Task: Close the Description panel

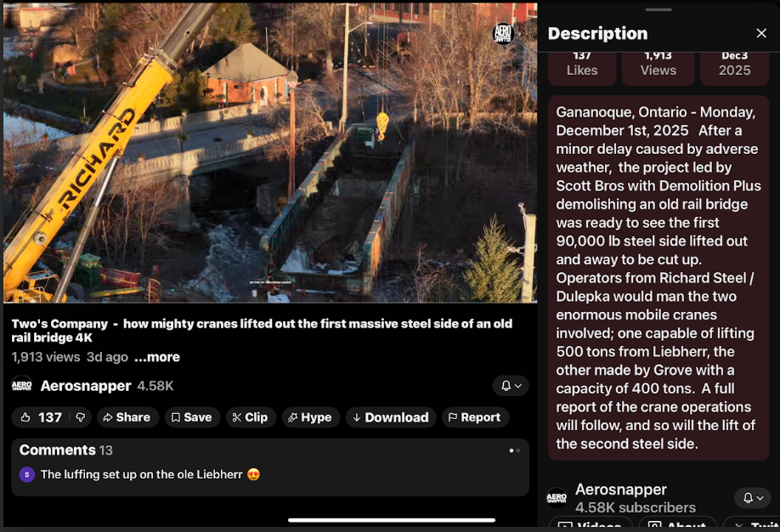Action: (x=761, y=33)
